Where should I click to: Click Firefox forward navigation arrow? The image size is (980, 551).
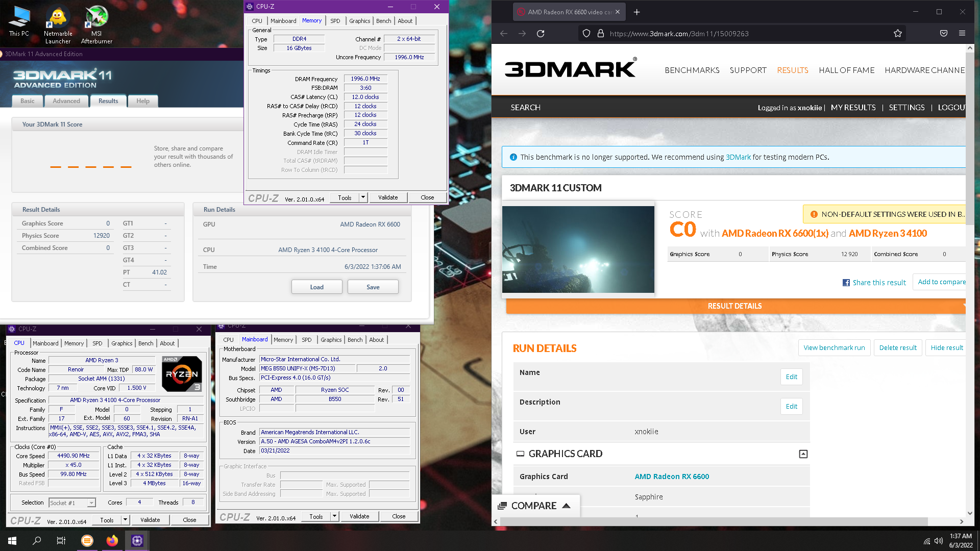point(522,34)
